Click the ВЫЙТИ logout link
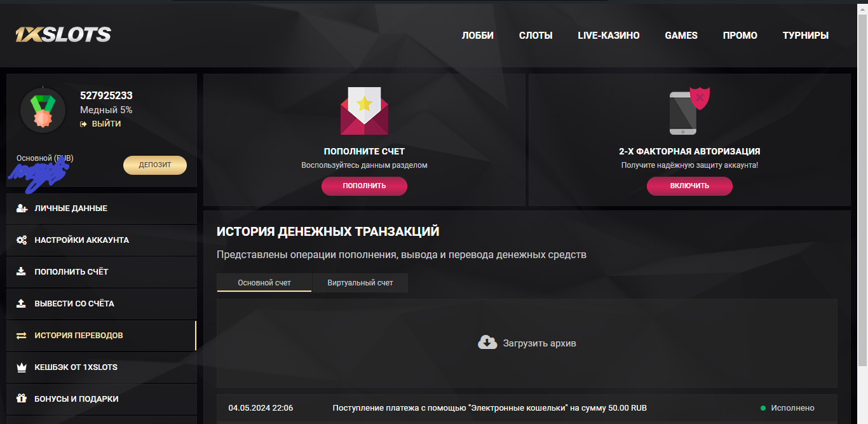 (x=106, y=124)
